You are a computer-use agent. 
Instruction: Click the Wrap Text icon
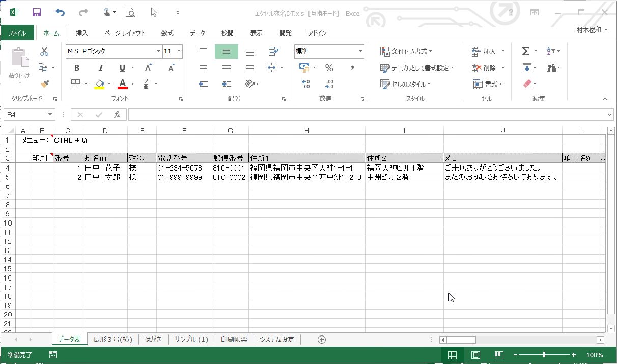[x=273, y=51]
